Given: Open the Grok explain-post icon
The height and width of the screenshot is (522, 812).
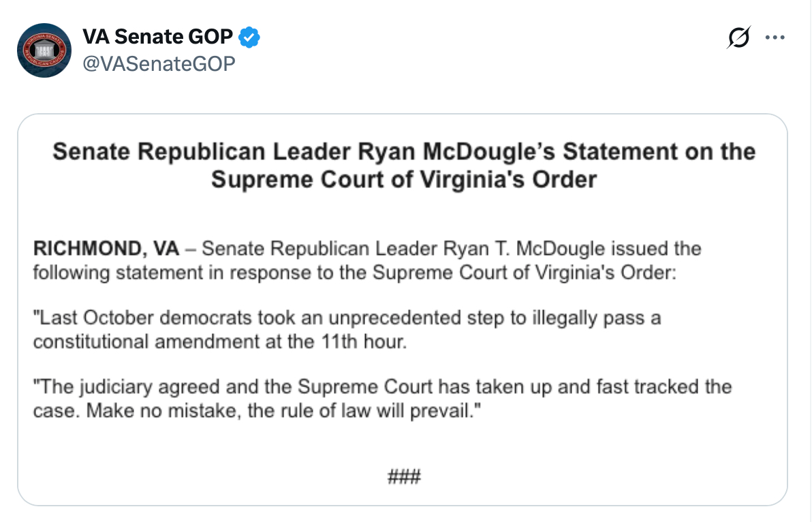Looking at the screenshot, I should 738,37.
